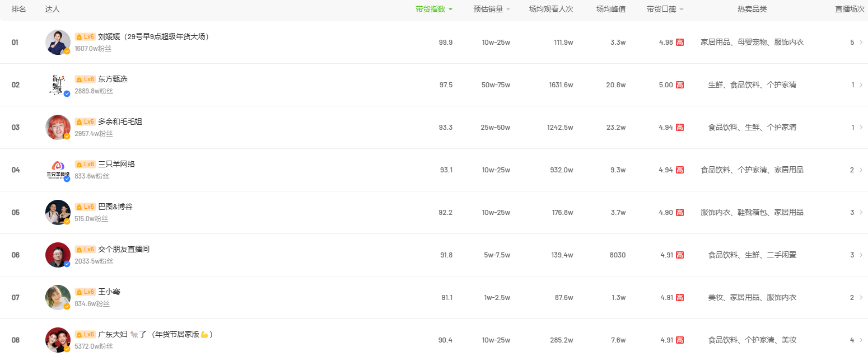
Task: Open 刘媛媛 influencer name link
Action: pyautogui.click(x=153, y=36)
